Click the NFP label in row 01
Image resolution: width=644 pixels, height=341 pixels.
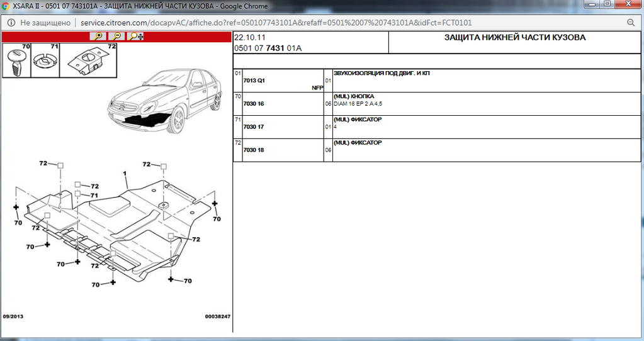tap(317, 88)
